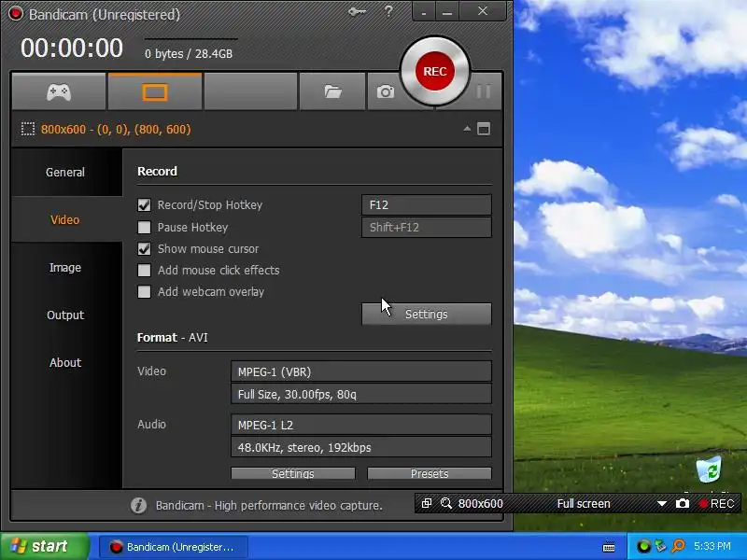The image size is (747, 560).
Task: Click the window-size icon in the resolution bar
Action: click(x=484, y=129)
